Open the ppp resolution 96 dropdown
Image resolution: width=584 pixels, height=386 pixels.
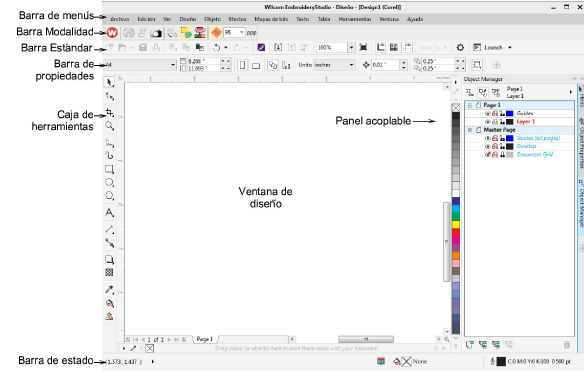coord(241,33)
